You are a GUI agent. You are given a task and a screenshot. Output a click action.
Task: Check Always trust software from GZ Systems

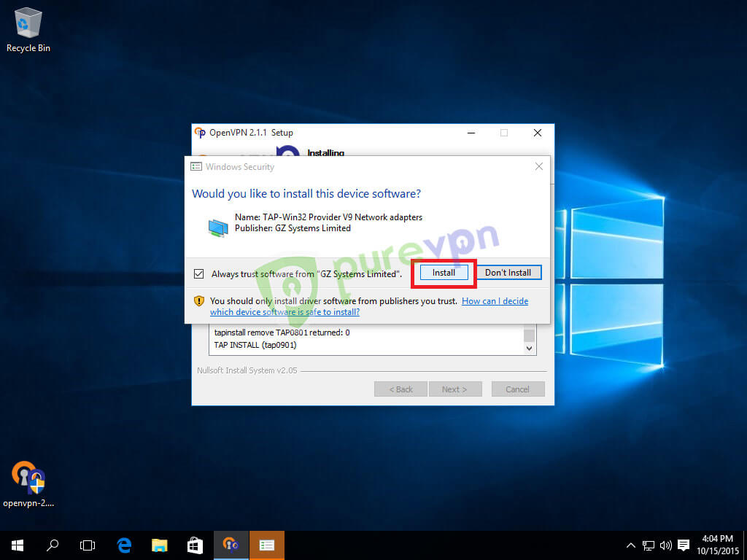point(198,274)
